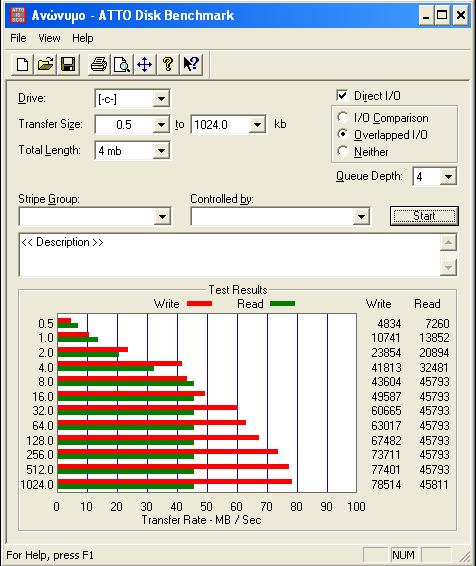Print results using the printer icon

[x=99, y=65]
